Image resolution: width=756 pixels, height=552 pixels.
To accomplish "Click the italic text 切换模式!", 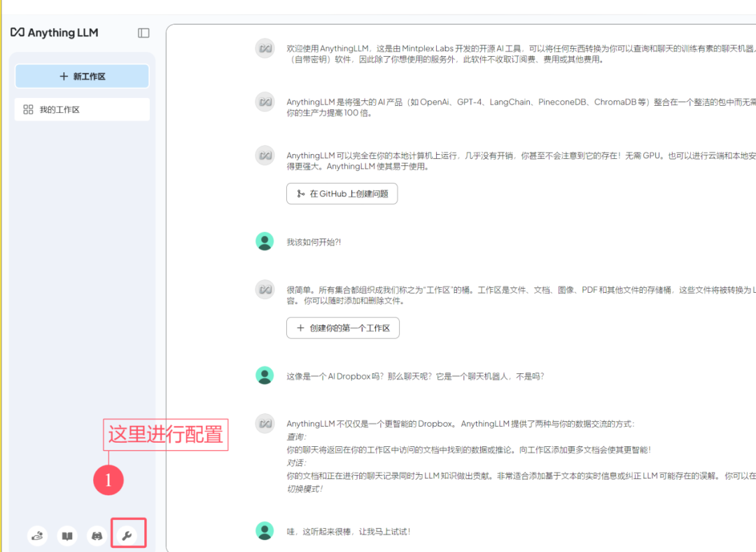I will click(x=304, y=489).
